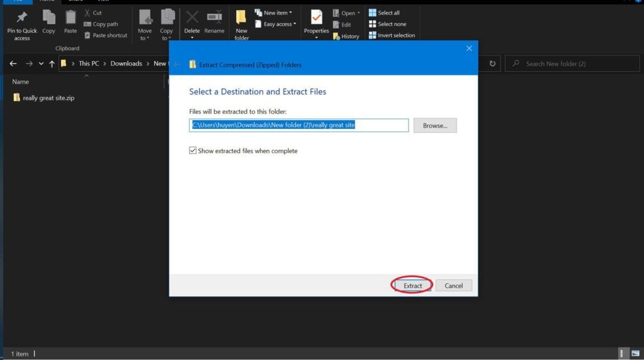Select Cut in the ribbon
The image size is (644, 360).
tap(93, 13)
